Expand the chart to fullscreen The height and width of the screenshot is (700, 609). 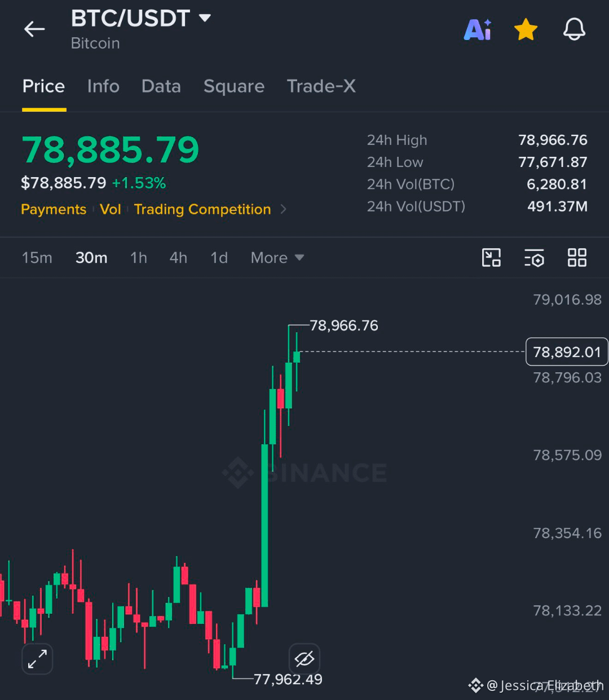point(37,659)
